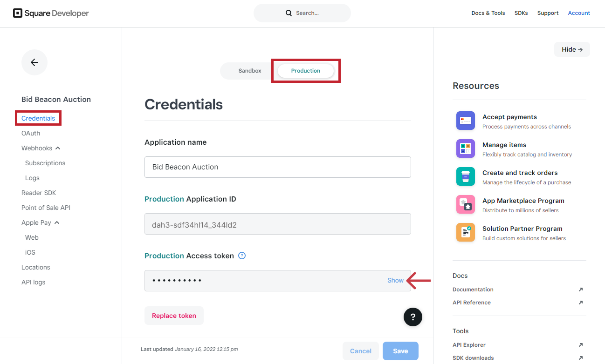The height and width of the screenshot is (364, 605).
Task: Click the App Marketplace Program icon
Action: 466,204
